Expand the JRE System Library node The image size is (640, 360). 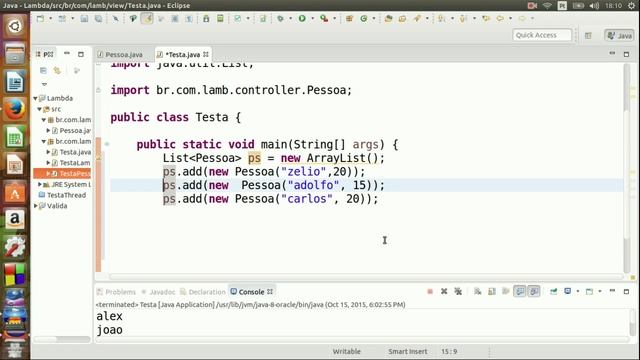pos(40,184)
